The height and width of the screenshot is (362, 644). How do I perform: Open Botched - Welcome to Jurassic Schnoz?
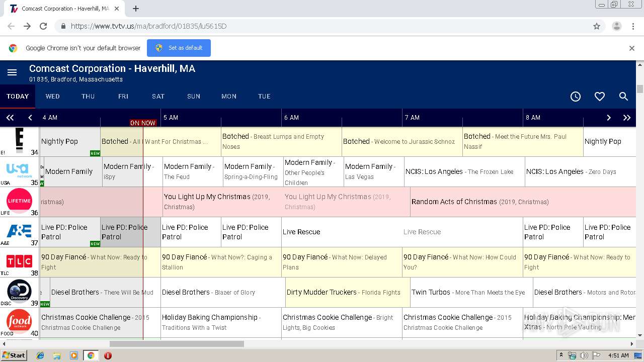click(x=402, y=141)
